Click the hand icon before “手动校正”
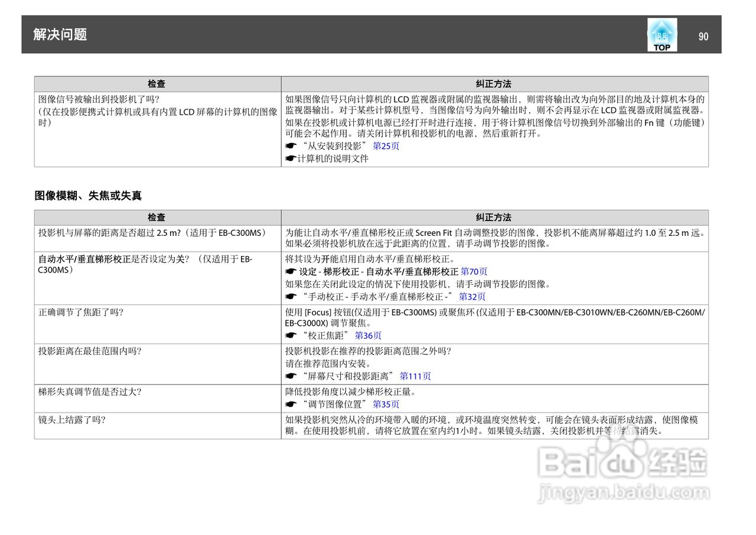The image size is (756, 535). coord(291,297)
